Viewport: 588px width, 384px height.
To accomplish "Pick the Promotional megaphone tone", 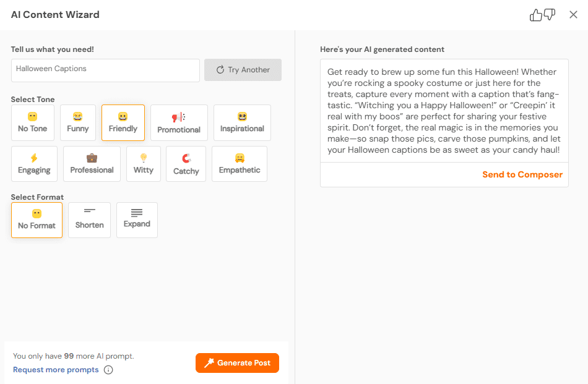I will tap(179, 122).
